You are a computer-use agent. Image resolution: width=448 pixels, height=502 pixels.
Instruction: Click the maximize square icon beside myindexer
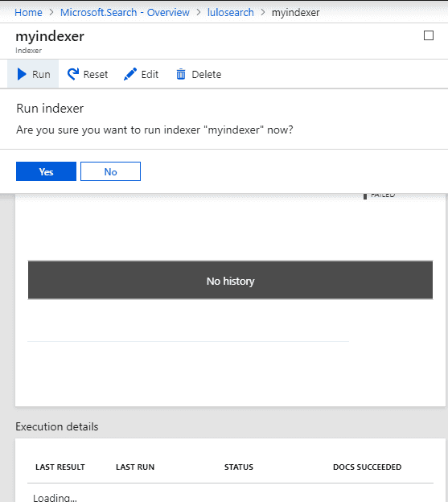[x=429, y=35]
